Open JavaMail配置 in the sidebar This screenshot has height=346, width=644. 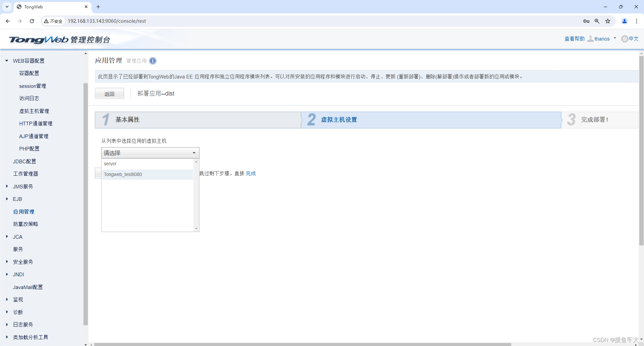(x=28, y=287)
